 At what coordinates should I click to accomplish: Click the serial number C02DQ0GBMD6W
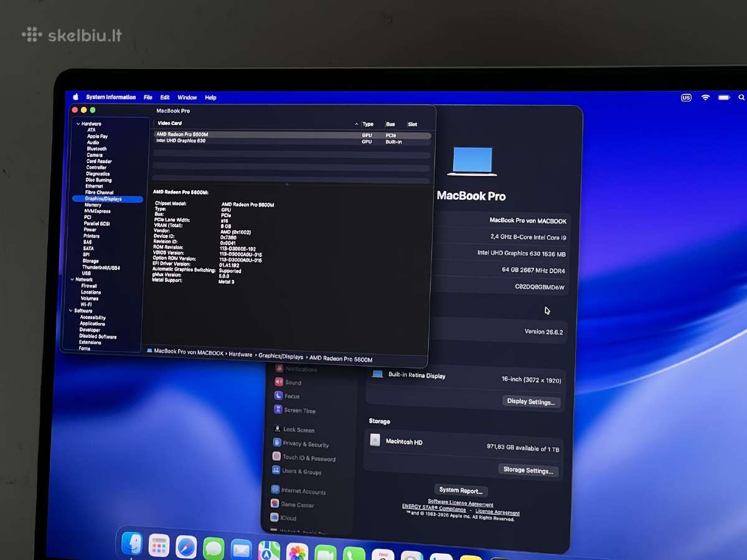(540, 287)
